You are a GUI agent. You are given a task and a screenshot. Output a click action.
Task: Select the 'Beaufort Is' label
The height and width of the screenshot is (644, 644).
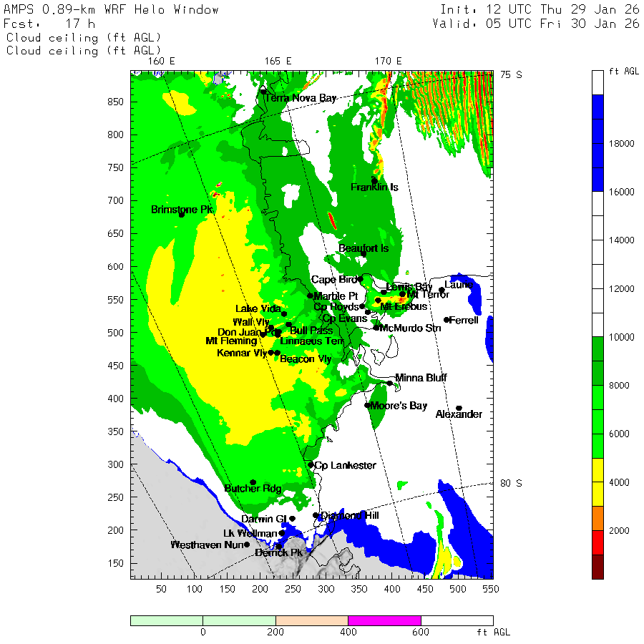[364, 248]
